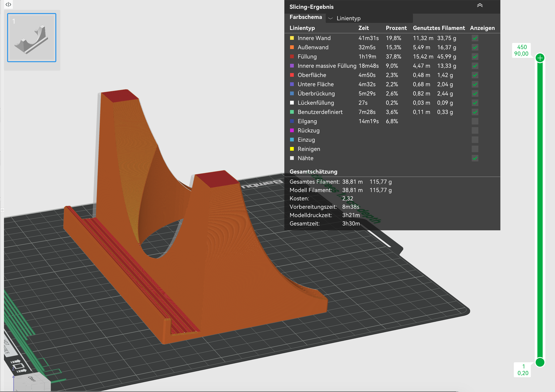Click the white Lückenfüllung color swatch
Image resolution: width=555 pixels, height=392 pixels.
(292, 103)
